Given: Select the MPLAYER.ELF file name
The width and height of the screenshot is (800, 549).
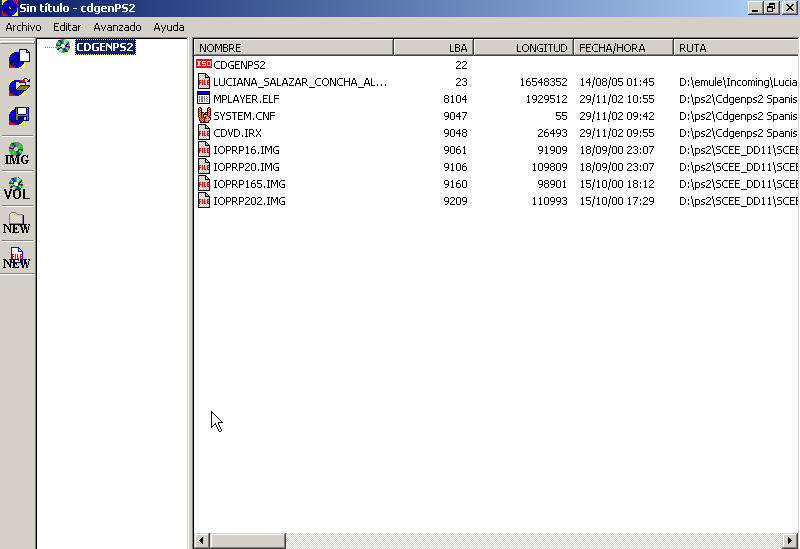Looking at the screenshot, I should coord(246,98).
